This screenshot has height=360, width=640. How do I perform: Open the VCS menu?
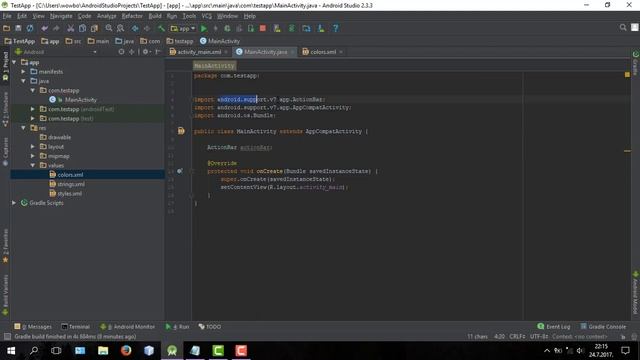click(207, 16)
